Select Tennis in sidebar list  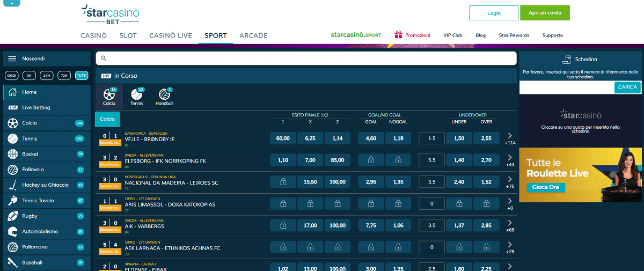(47, 138)
